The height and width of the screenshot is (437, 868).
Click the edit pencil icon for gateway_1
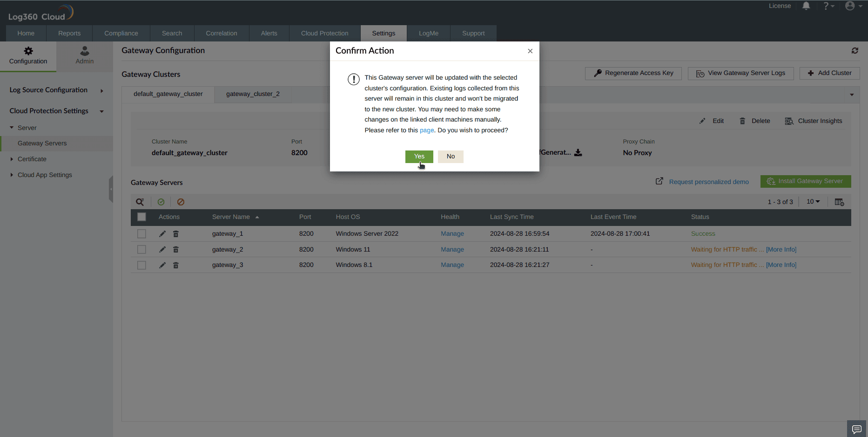pyautogui.click(x=162, y=233)
